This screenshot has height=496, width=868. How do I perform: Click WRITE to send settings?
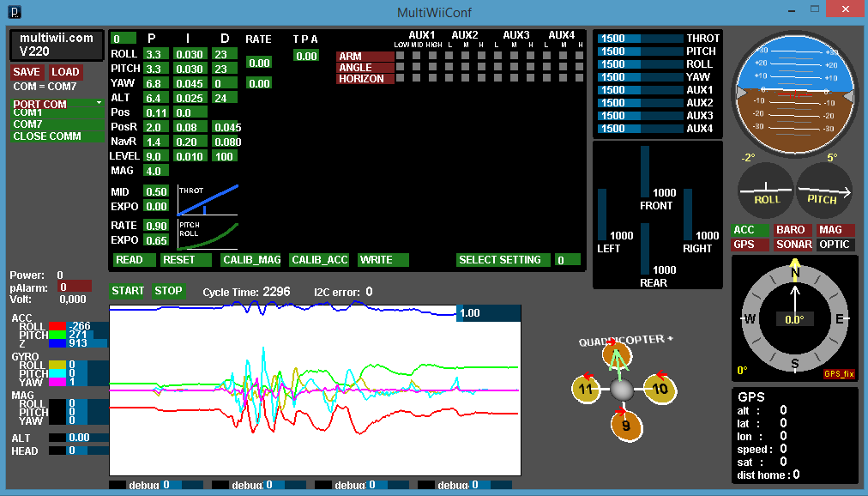coord(383,260)
